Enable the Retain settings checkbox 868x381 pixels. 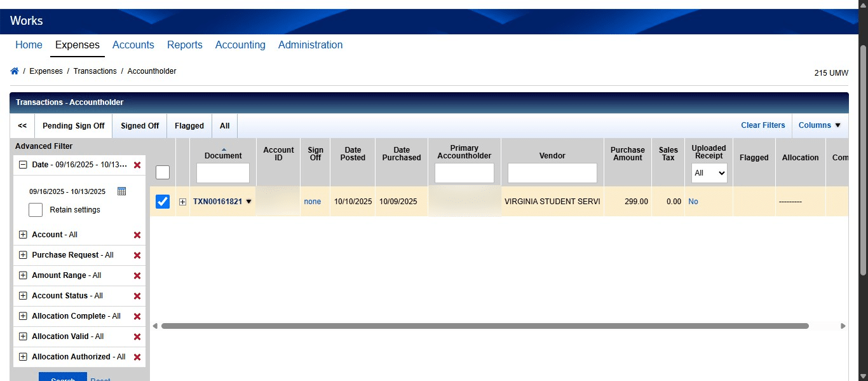pos(35,209)
